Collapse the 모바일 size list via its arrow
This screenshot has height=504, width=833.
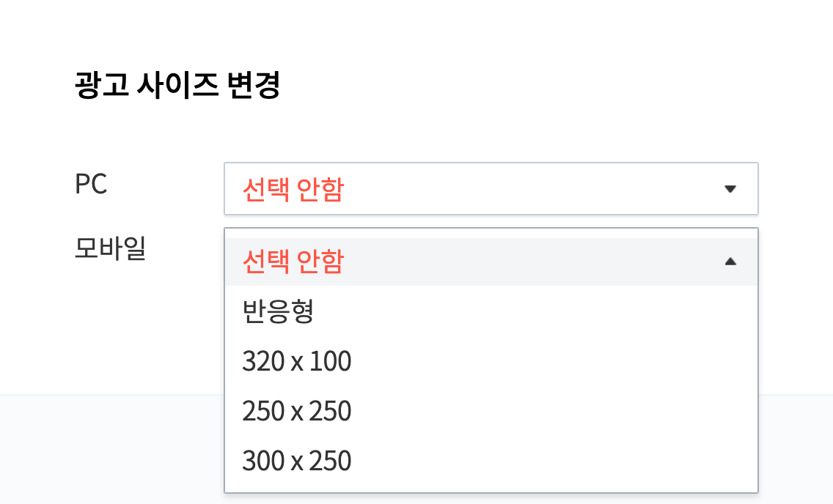(x=730, y=260)
